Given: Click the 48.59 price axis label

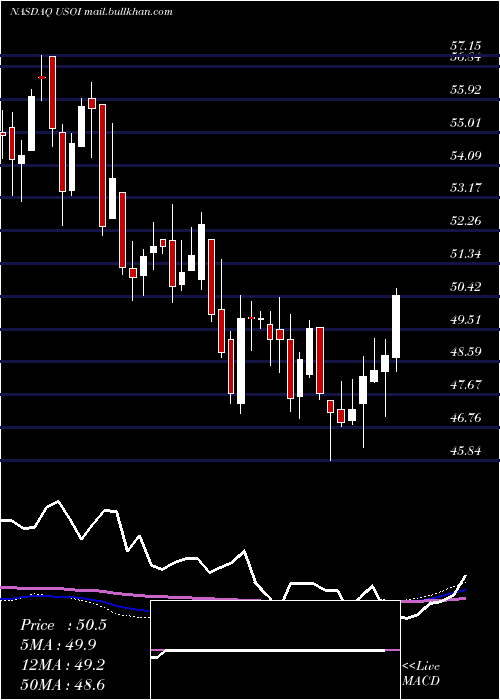Looking at the screenshot, I should (466, 352).
